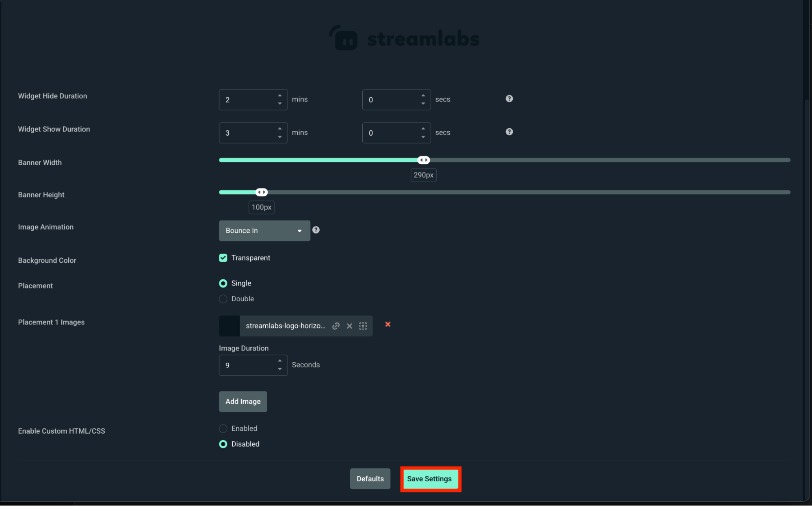Open the Widget Hide Duration help icon
The height and width of the screenshot is (506, 812).
tap(509, 98)
